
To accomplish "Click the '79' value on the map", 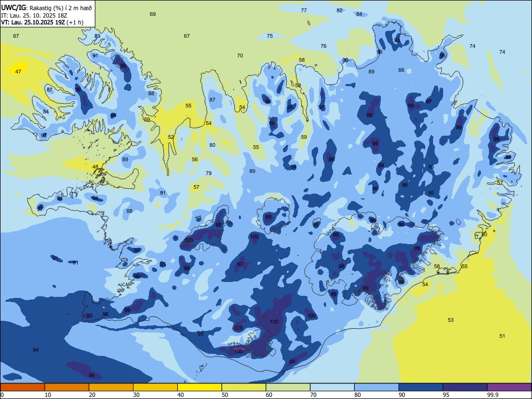I will 209,173.
